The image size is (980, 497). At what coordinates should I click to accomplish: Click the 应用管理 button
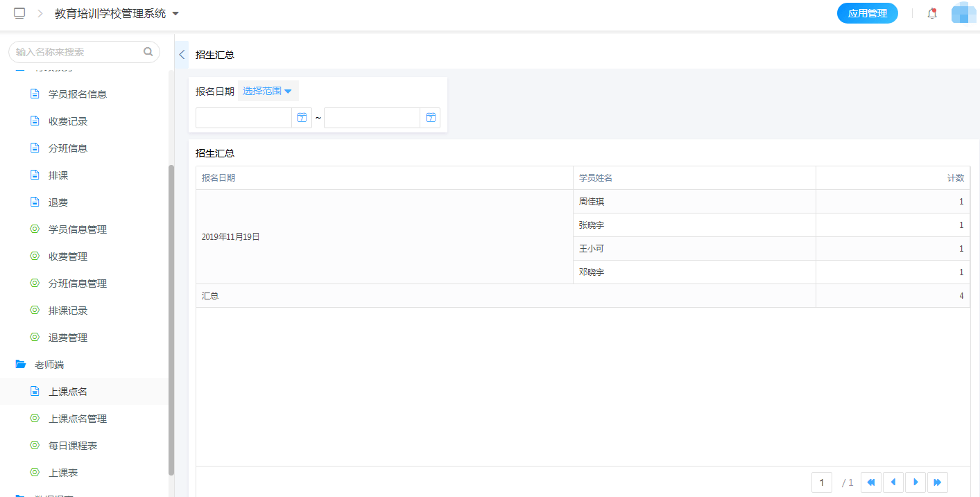click(867, 13)
